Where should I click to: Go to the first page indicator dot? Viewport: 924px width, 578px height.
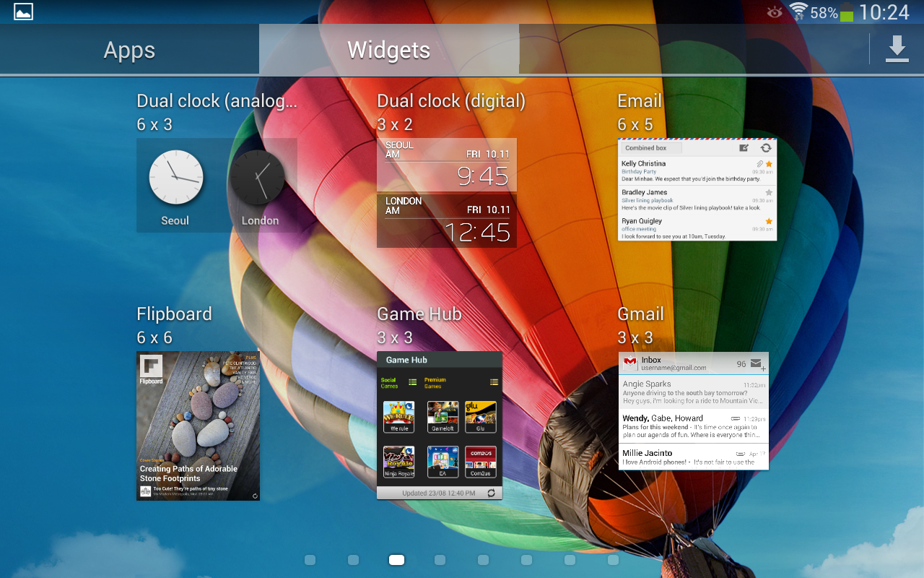(x=310, y=560)
